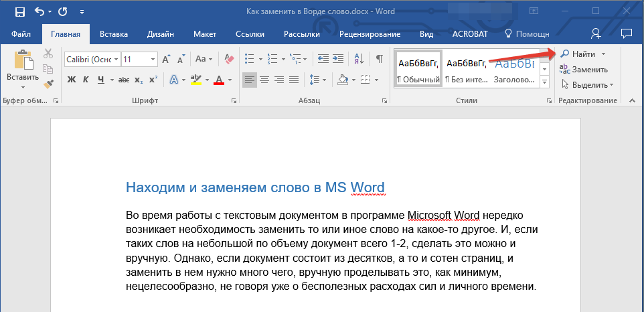
Task: Toggle bold formatting (Ж)
Action: (x=72, y=80)
